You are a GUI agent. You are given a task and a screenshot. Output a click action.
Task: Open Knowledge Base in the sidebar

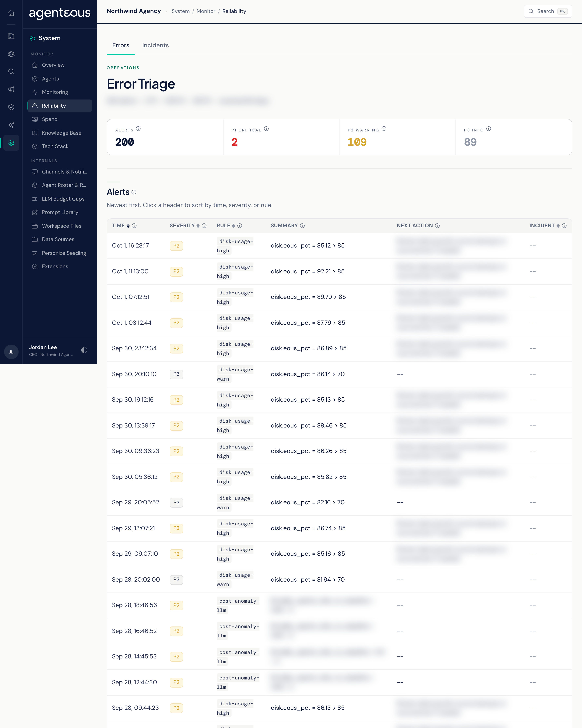60,133
